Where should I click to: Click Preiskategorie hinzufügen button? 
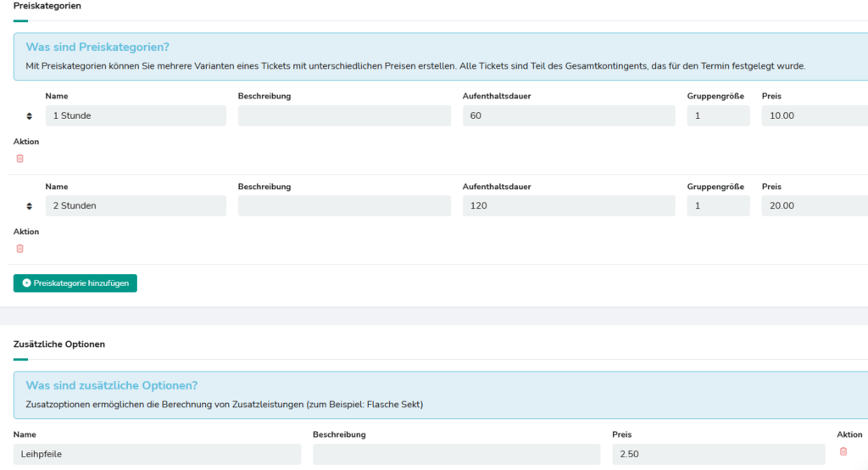[x=75, y=283]
